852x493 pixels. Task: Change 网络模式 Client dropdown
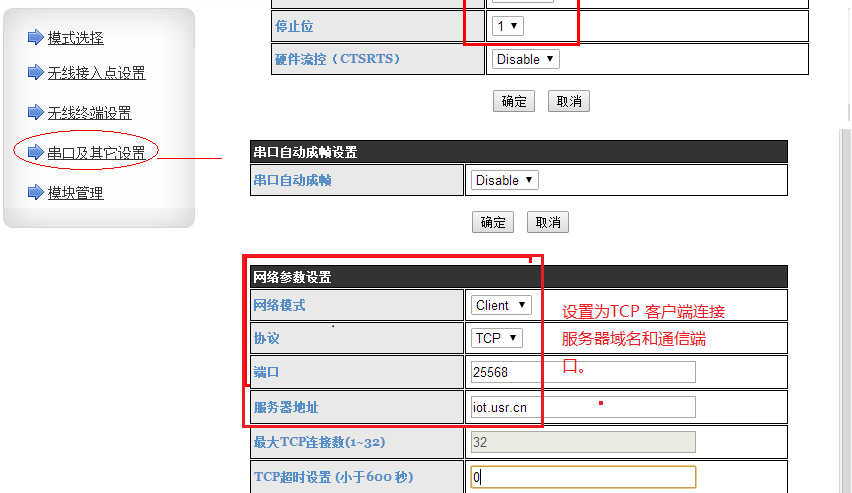pos(501,305)
